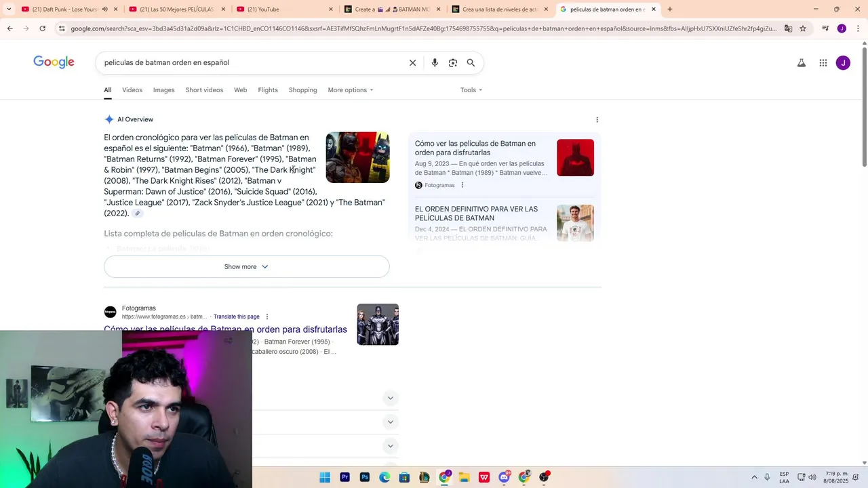Image resolution: width=868 pixels, height=488 pixels.
Task: Open Google Lens image search icon
Action: (453, 63)
